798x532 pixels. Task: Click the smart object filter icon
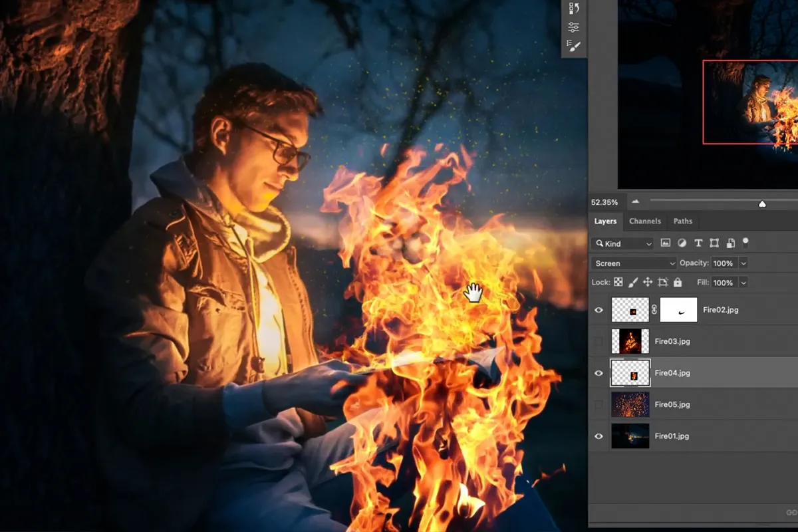(731, 243)
